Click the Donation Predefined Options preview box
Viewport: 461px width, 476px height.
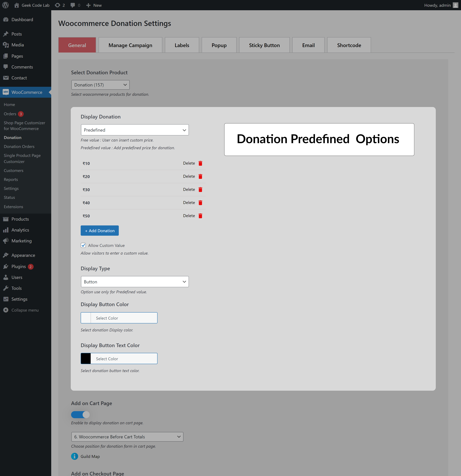[319, 139]
